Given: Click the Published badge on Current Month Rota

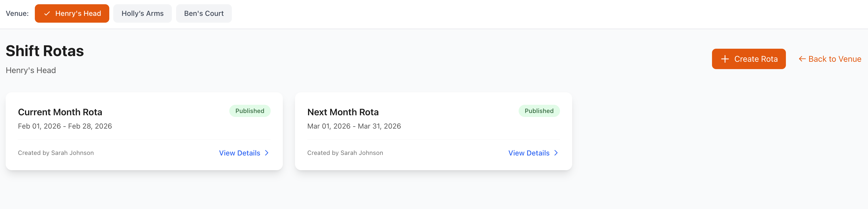Looking at the screenshot, I should point(250,110).
